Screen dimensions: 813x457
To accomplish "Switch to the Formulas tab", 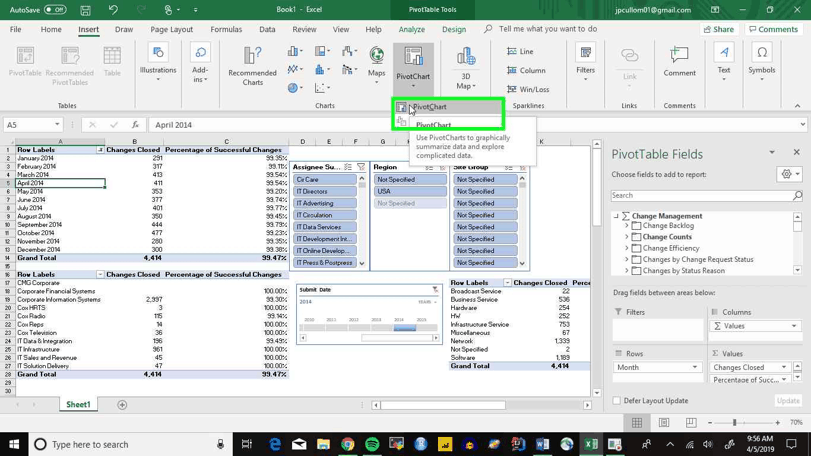I will (x=226, y=30).
